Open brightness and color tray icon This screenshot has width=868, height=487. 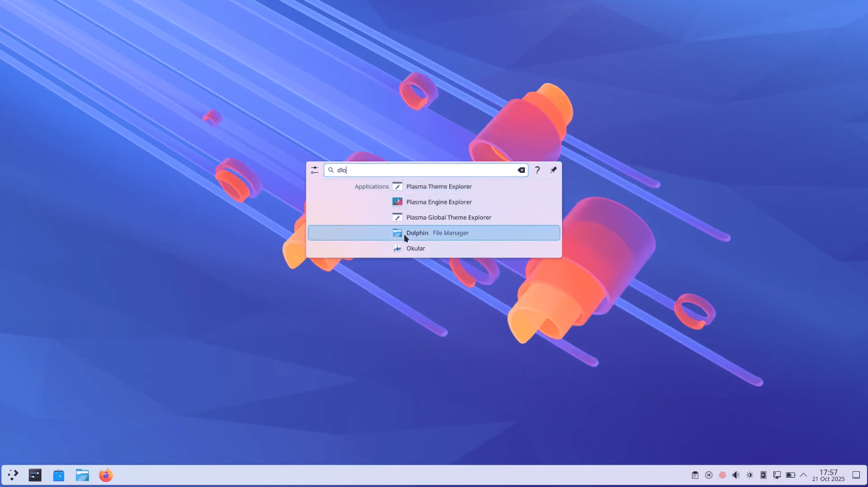[749, 475]
